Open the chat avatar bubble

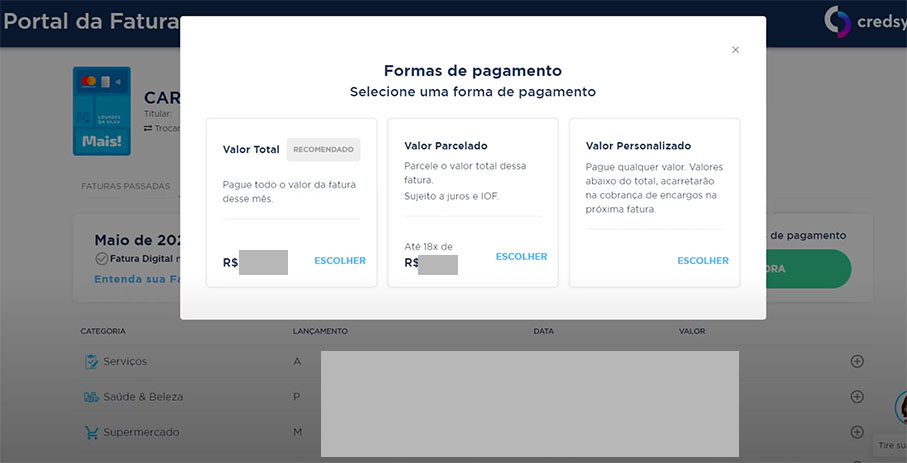coord(901,408)
